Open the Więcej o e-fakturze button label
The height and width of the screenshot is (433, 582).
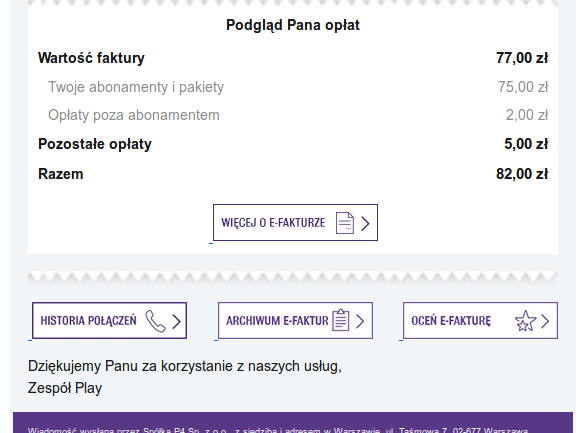point(273,223)
